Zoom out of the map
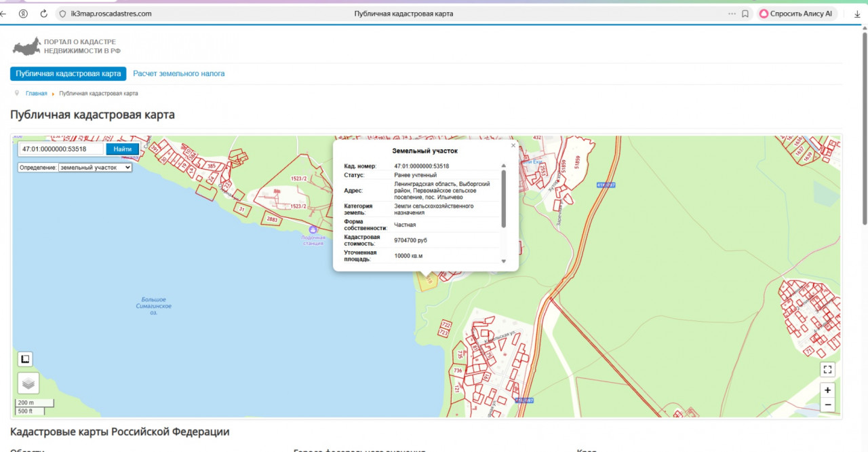 coord(827,405)
